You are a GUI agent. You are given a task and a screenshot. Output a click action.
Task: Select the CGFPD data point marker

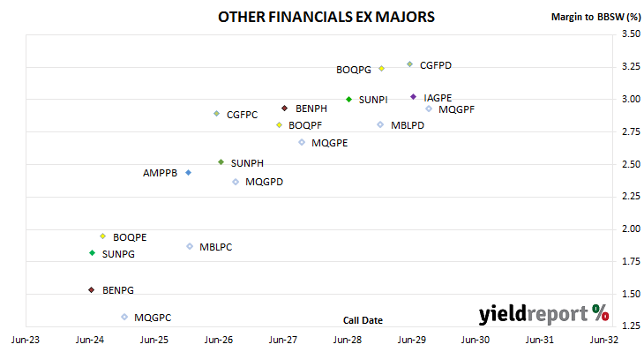click(x=410, y=64)
